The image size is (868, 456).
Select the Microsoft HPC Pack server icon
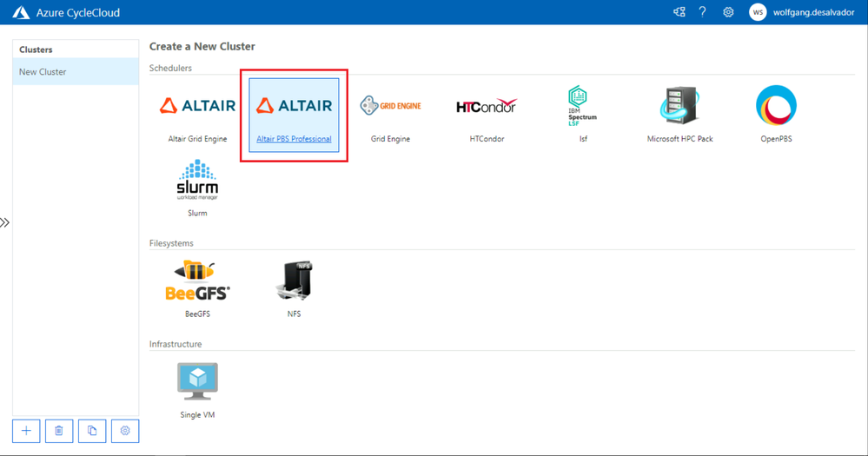(679, 105)
